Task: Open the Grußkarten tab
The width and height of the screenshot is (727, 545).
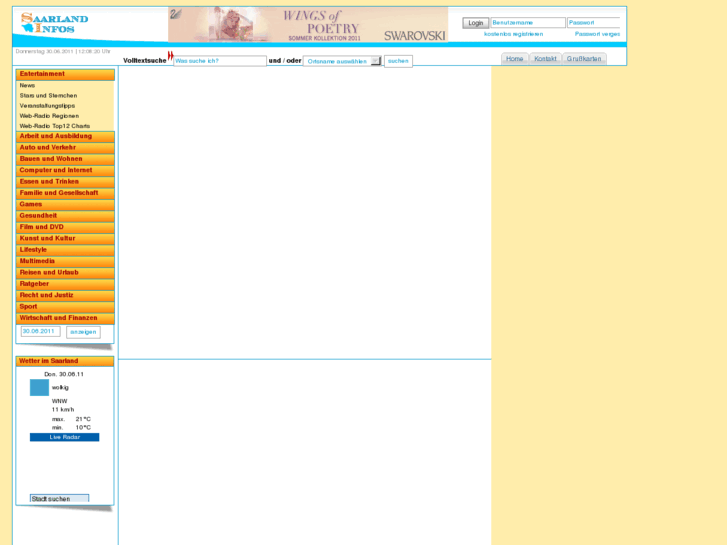Action: pos(584,59)
